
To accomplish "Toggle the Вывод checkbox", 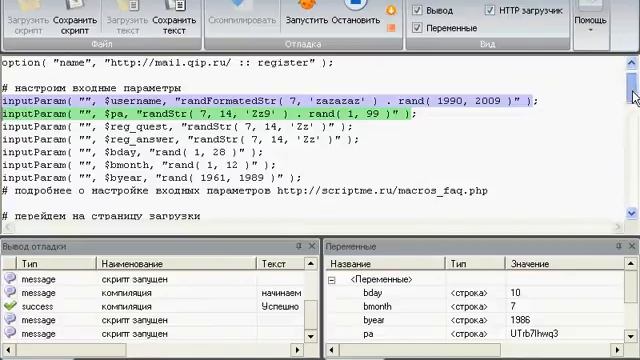I will click(417, 10).
